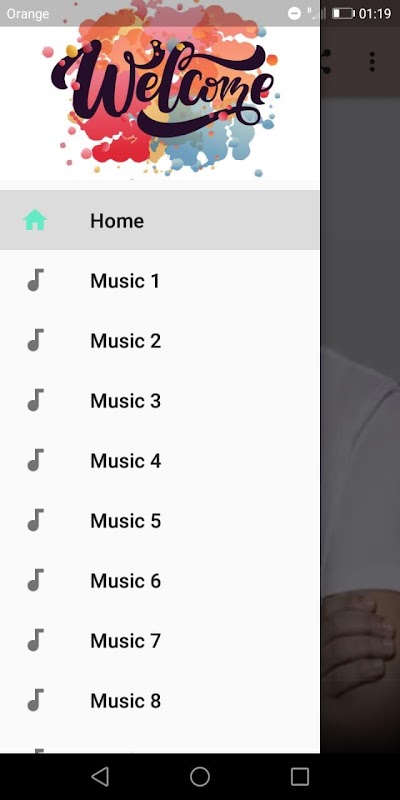Tap the Android back navigation button

click(100, 777)
